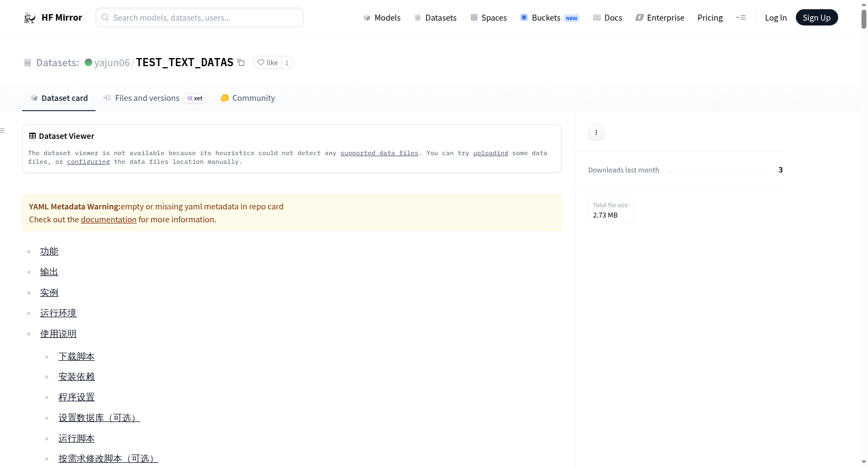Click the like count showing 1
Image resolution: width=868 pixels, height=467 pixels.
pyautogui.click(x=287, y=62)
